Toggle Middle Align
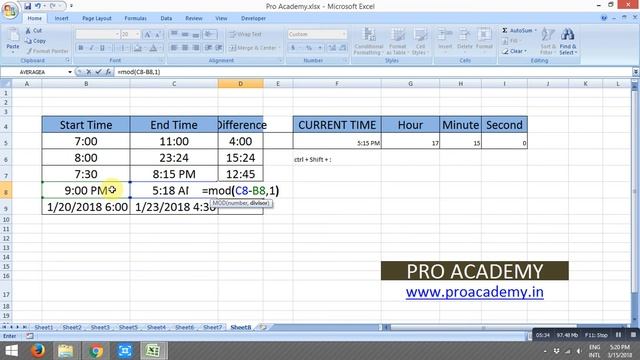 (185, 34)
